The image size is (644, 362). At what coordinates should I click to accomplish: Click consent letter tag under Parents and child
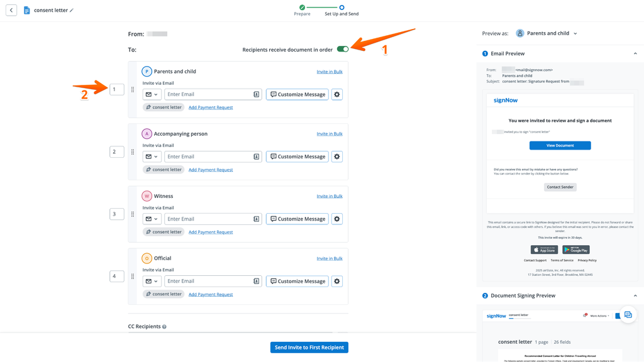pos(164,107)
